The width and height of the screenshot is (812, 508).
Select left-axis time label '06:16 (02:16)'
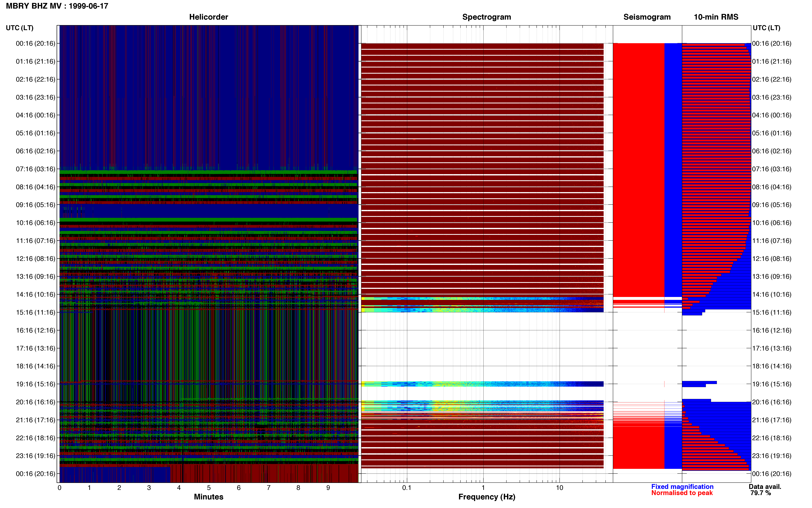36,151
